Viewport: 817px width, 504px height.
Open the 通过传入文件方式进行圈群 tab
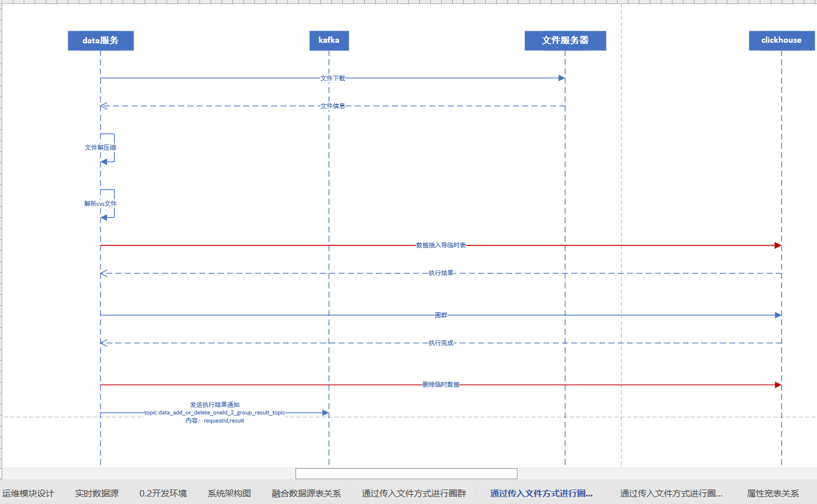tap(414, 493)
